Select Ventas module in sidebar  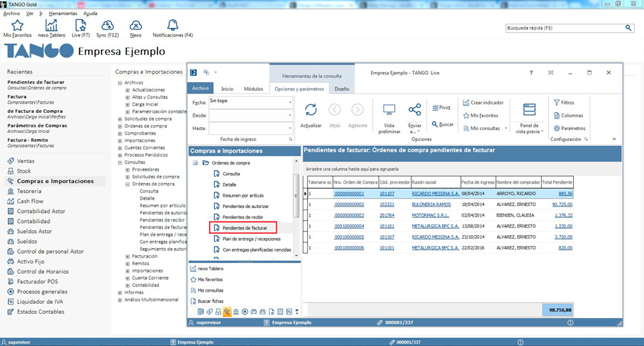tap(26, 161)
